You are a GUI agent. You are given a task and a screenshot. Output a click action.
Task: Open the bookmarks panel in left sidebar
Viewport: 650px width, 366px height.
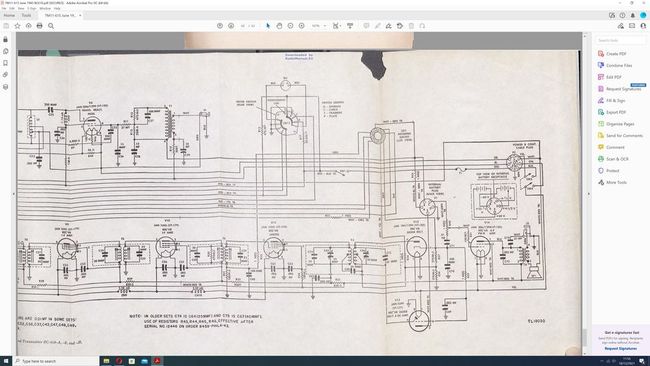(x=5, y=63)
